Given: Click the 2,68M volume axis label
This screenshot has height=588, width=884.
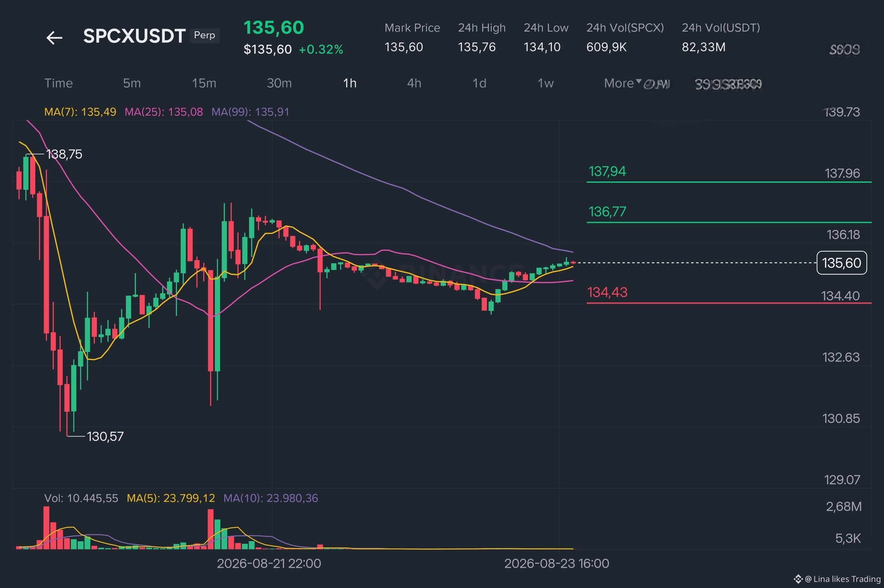Looking at the screenshot, I should [844, 507].
